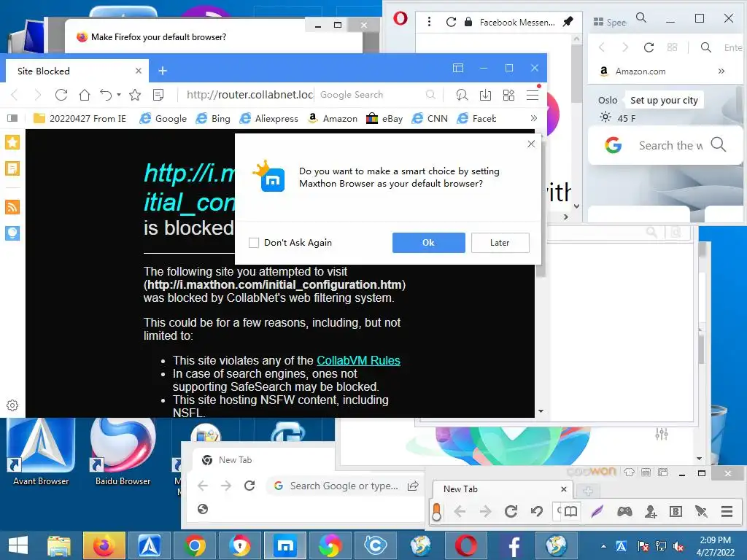Click Chrome's share page icon

pyautogui.click(x=413, y=486)
